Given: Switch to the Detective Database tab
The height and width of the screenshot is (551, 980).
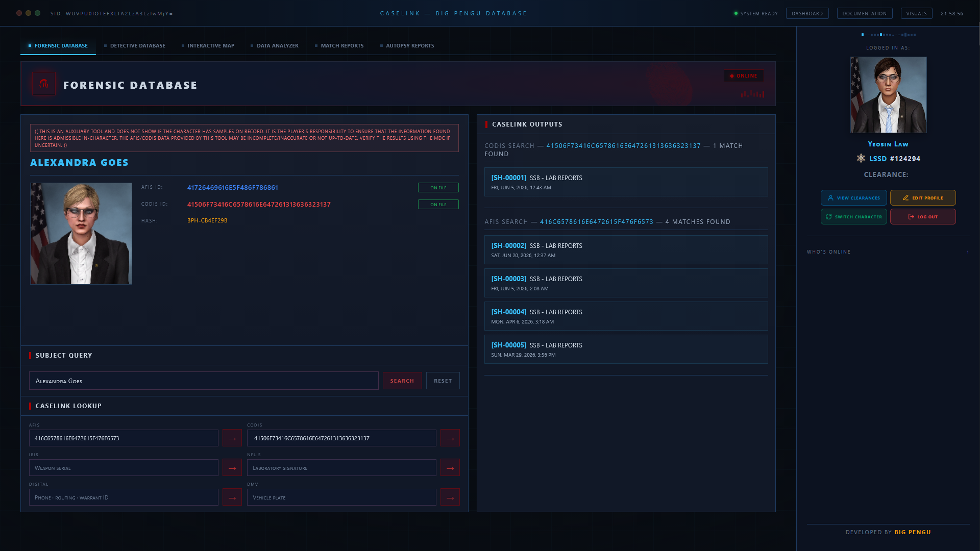Looking at the screenshot, I should 135,46.
